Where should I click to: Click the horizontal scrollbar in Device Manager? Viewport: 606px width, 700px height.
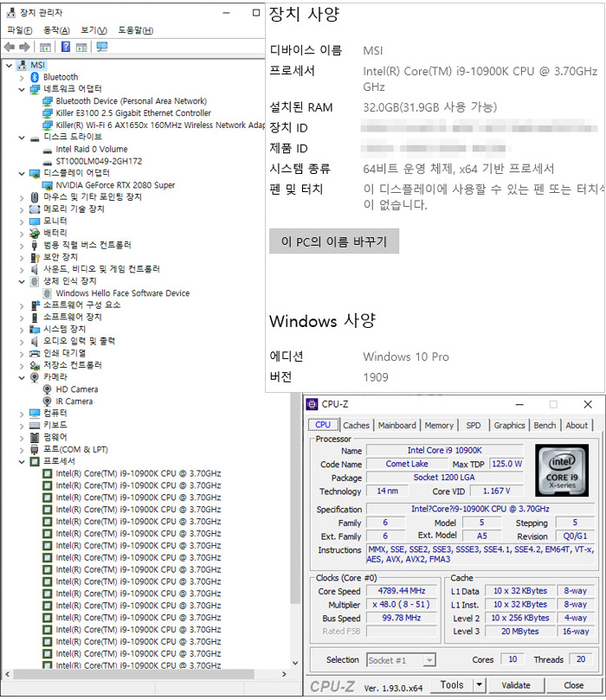click(133, 674)
